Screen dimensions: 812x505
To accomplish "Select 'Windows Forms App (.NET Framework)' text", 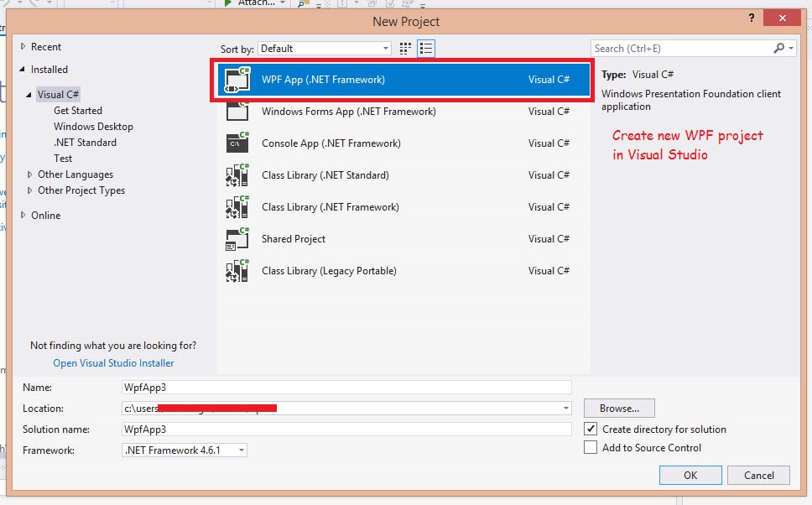I will tap(348, 112).
